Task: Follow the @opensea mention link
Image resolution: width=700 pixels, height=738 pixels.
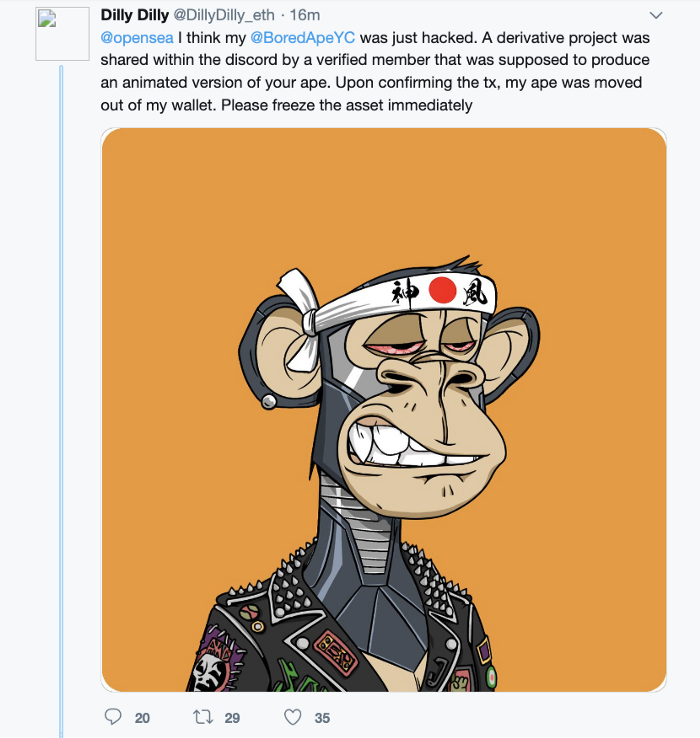Action: pyautogui.click(x=137, y=37)
